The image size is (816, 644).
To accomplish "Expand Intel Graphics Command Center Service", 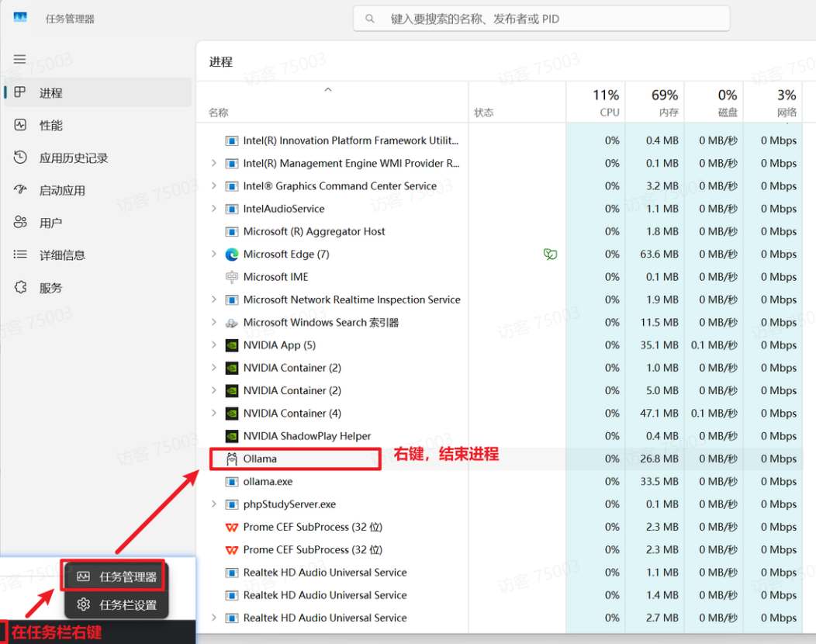I will click(x=213, y=186).
